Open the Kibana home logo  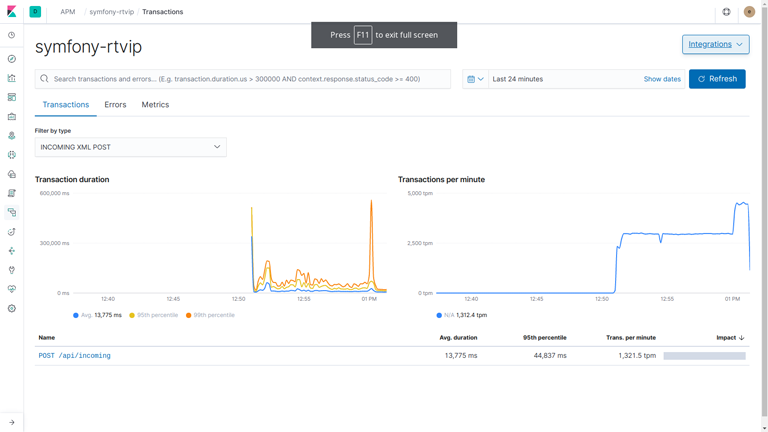12,11
